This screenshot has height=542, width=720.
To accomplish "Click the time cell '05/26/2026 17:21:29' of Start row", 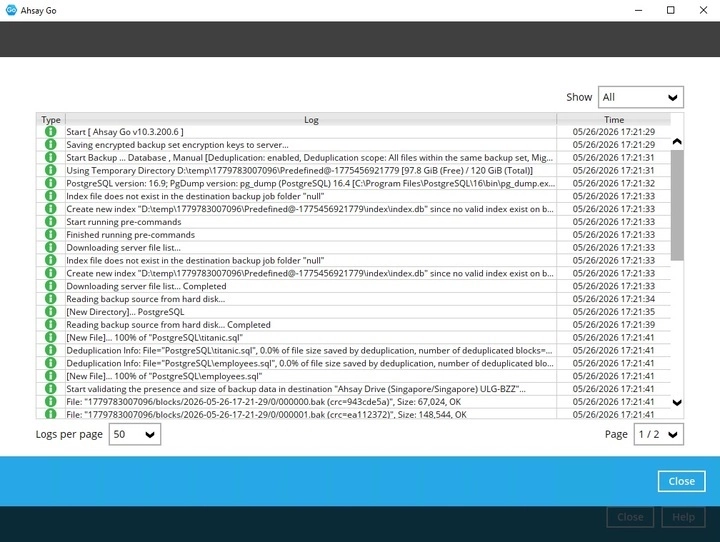I will tap(613, 132).
